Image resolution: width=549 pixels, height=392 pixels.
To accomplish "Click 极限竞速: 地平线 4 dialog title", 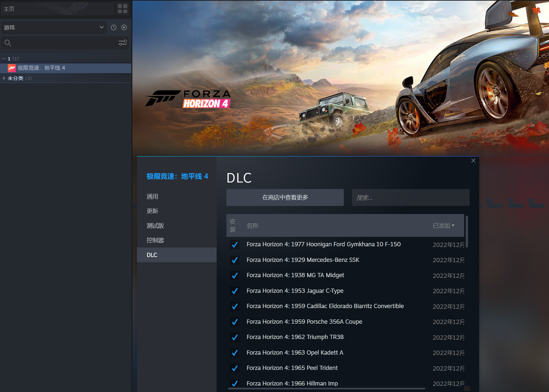I will coord(177,176).
